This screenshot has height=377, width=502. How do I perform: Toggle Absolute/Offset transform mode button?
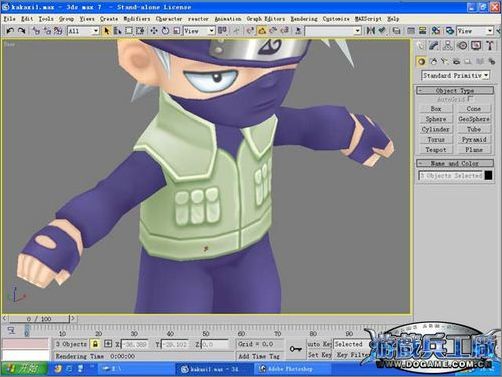108,344
